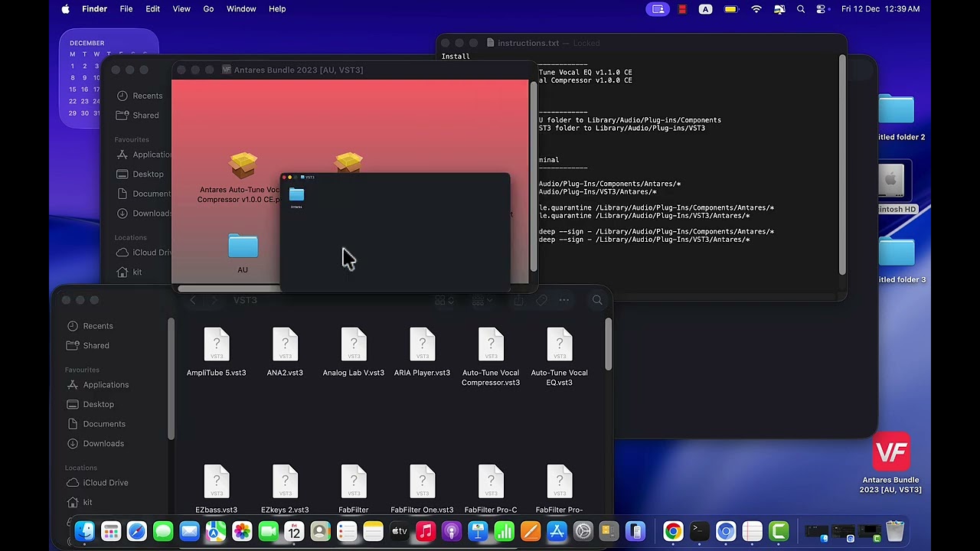Click the date and time in menu bar
Screen dimensions: 980x551
(x=880, y=9)
